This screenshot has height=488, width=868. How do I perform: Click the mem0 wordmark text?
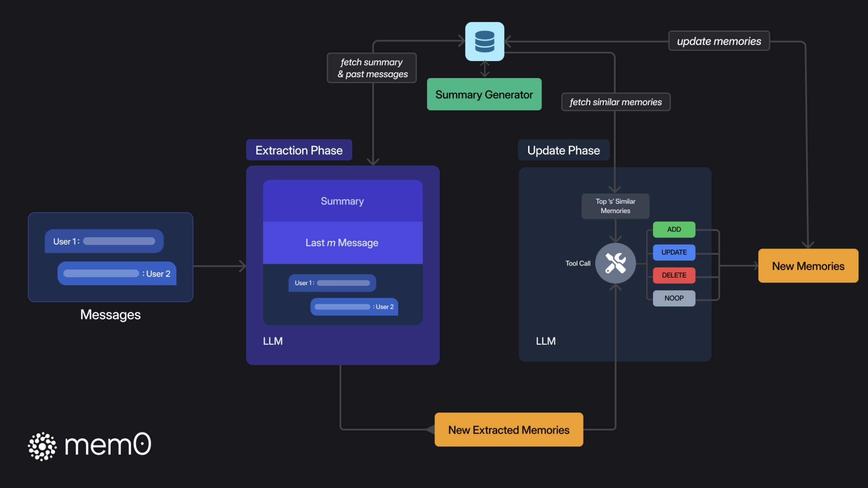coord(108,445)
